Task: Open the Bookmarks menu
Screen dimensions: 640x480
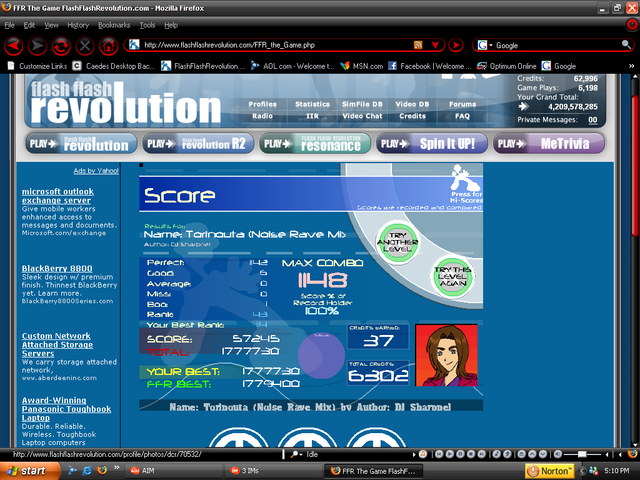Action: tap(114, 24)
